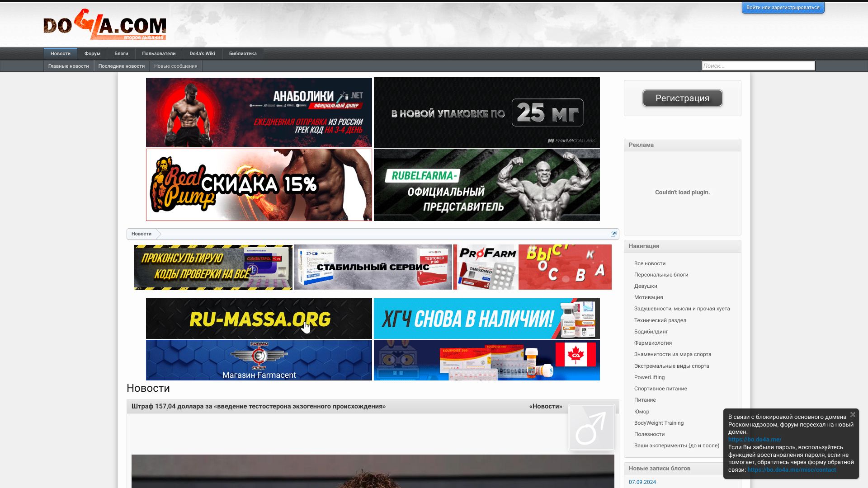This screenshot has width=868, height=488.
Task: Open the Новости main tab
Action: click(x=61, y=53)
